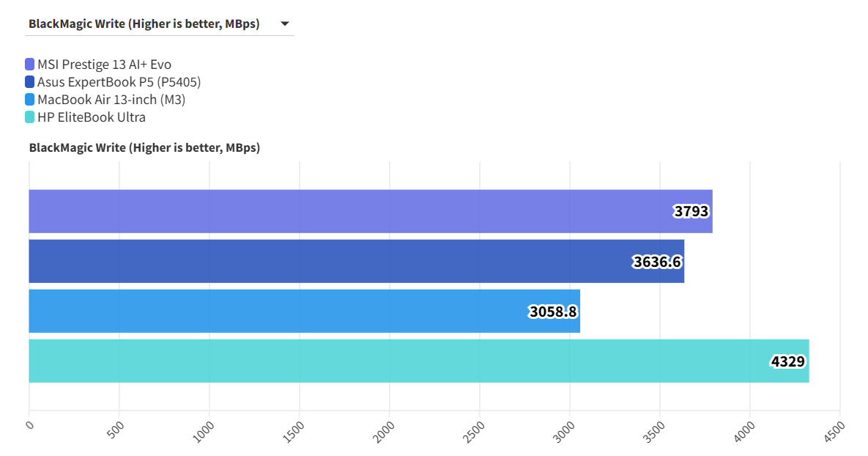Click the 4329 value label
This screenshot has height=456, width=868.
(x=787, y=361)
